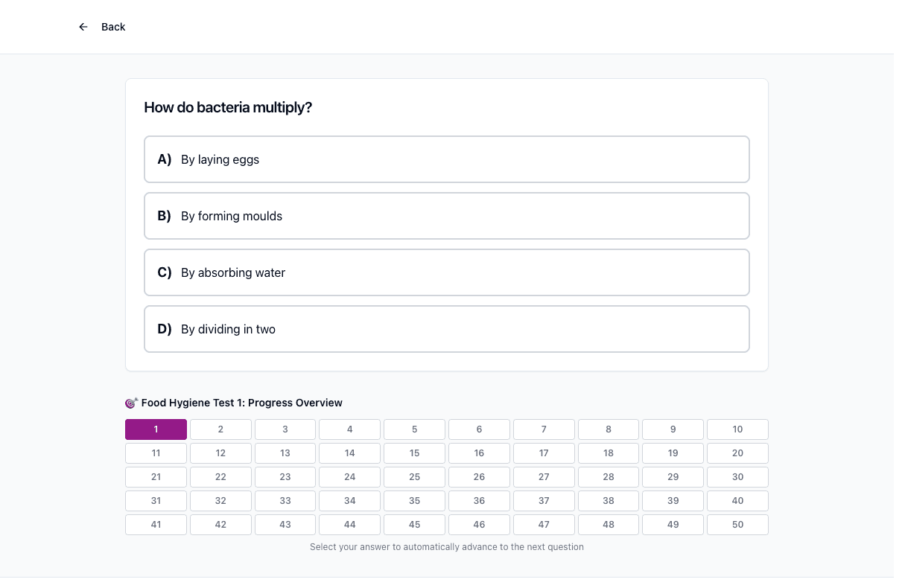Navigate to question 39
905x588 pixels.
[673, 501]
